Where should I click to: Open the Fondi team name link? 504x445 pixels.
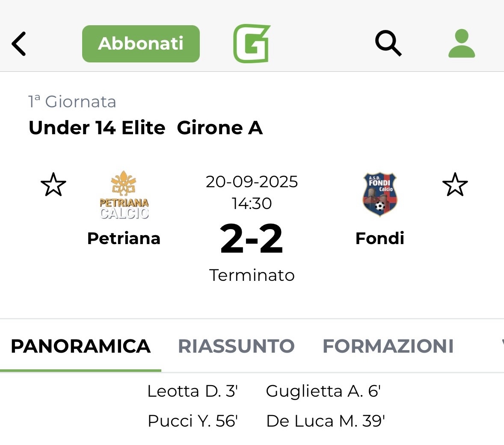point(380,239)
